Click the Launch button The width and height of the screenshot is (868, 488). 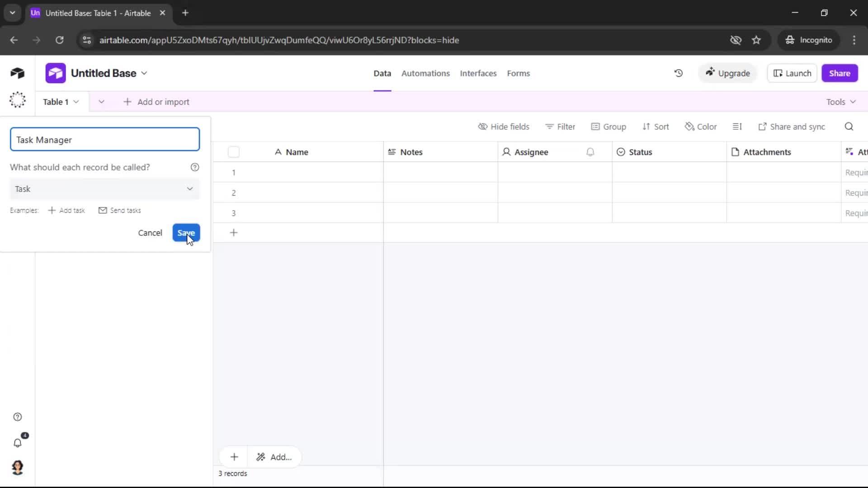tap(792, 73)
